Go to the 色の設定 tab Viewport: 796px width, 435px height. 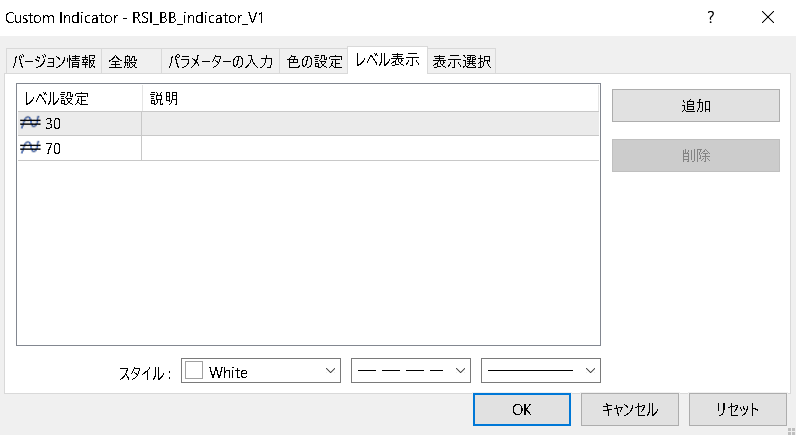[x=314, y=62]
